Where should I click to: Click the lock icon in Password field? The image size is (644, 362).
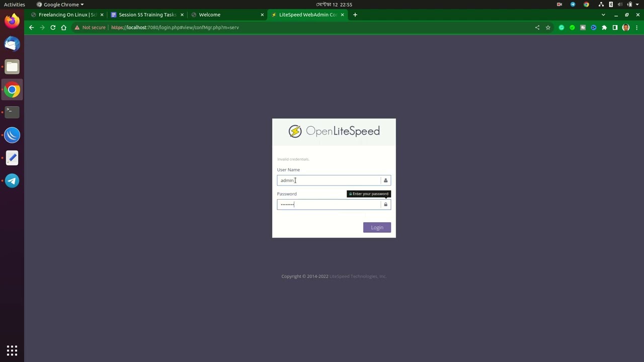(x=386, y=205)
